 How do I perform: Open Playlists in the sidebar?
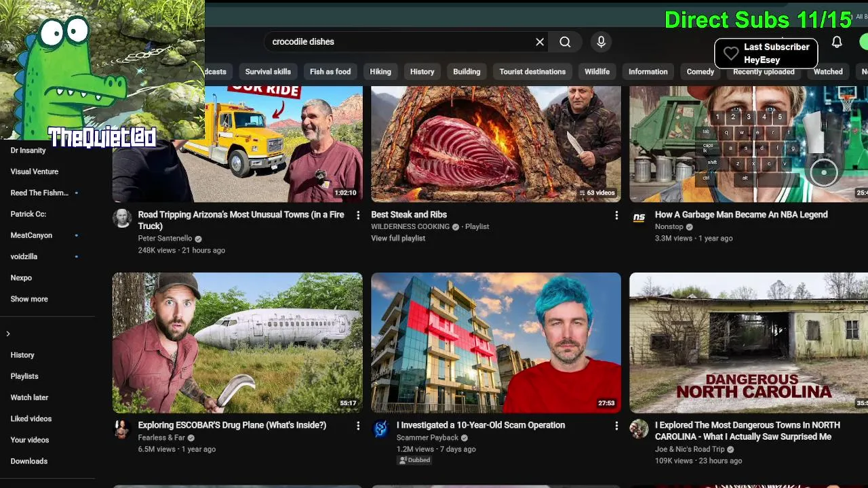(24, 376)
